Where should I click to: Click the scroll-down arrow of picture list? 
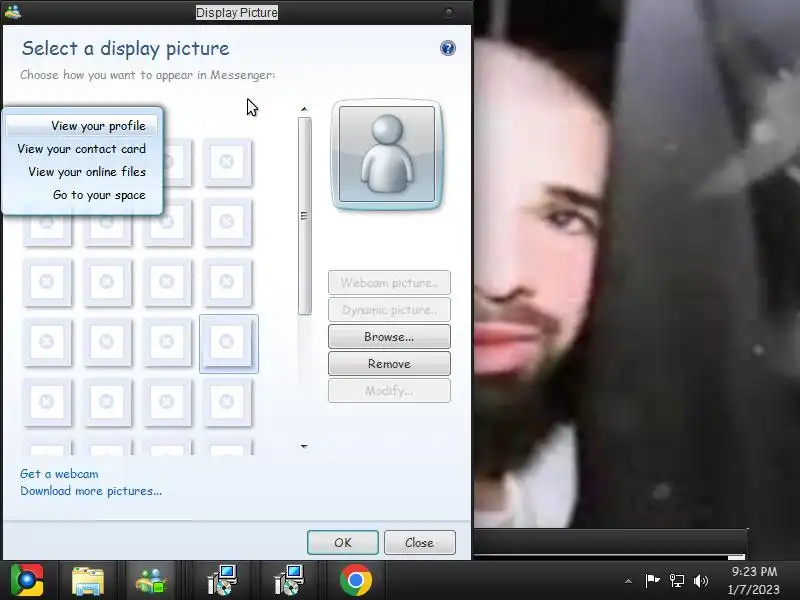(305, 446)
